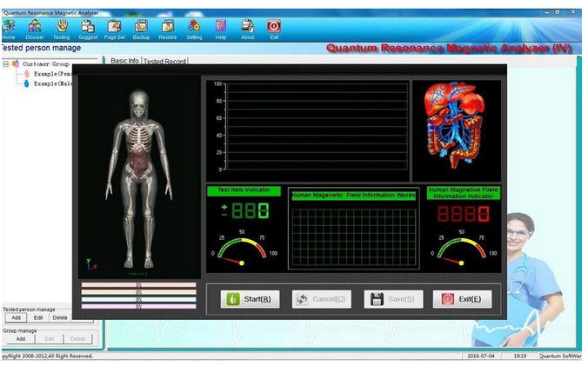Click the red Exit toolbar icon
The width and height of the screenshot is (588, 366).
tap(274, 30)
